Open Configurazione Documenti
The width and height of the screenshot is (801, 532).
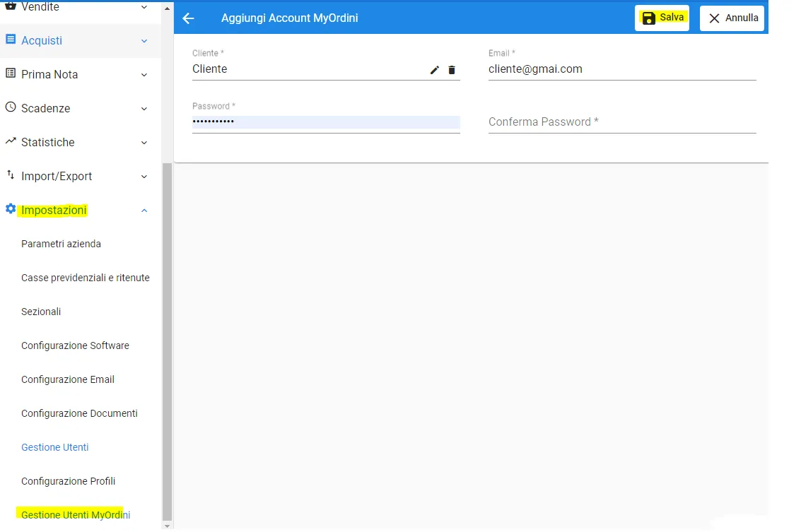(x=79, y=413)
